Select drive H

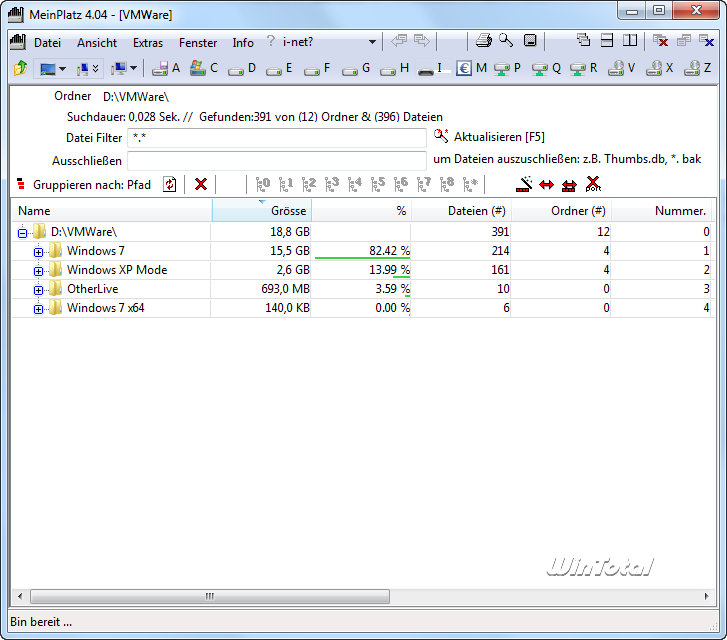tap(394, 69)
